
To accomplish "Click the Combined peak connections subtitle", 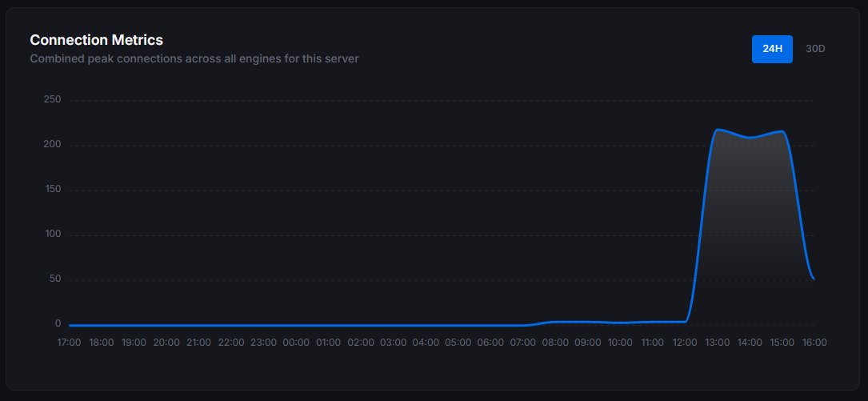I will point(194,58).
